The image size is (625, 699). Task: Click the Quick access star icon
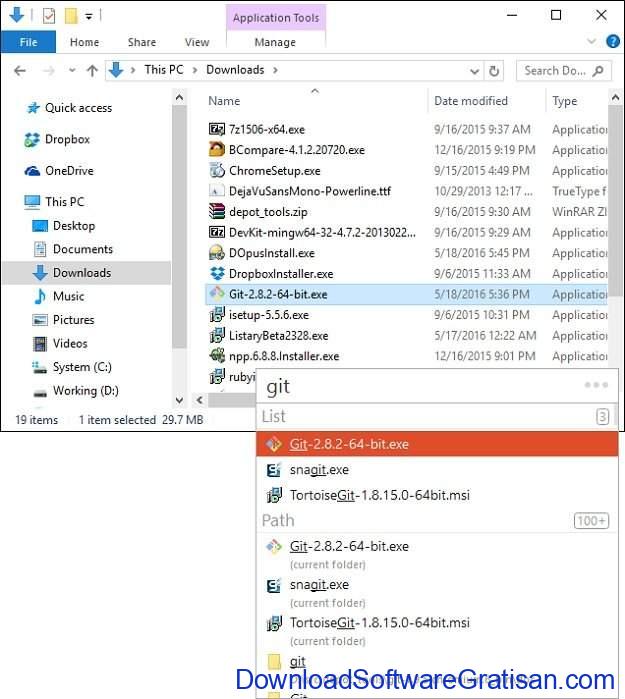tap(33, 108)
